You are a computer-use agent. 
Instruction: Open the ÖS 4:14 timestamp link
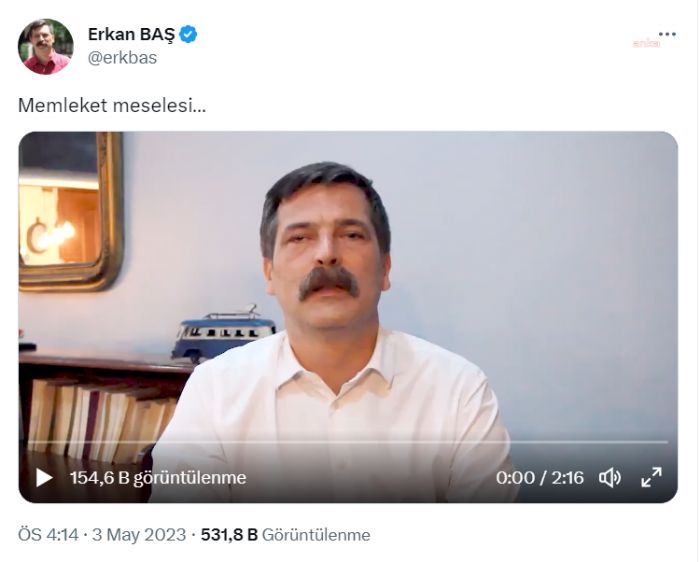[x=48, y=535]
